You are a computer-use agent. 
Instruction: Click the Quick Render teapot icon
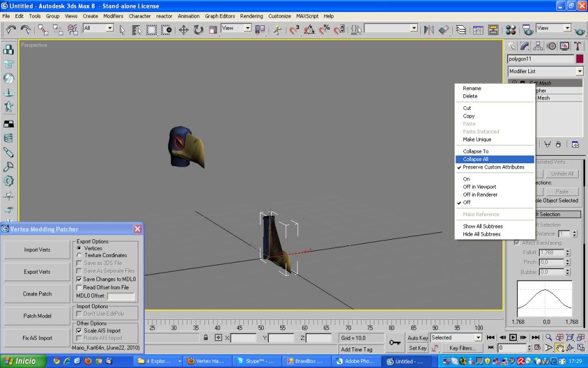(x=580, y=30)
